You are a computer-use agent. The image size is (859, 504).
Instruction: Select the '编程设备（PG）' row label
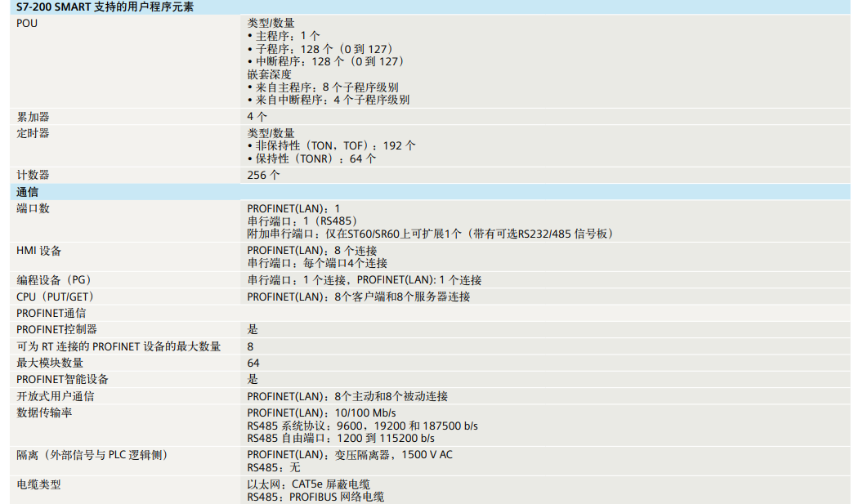56,280
